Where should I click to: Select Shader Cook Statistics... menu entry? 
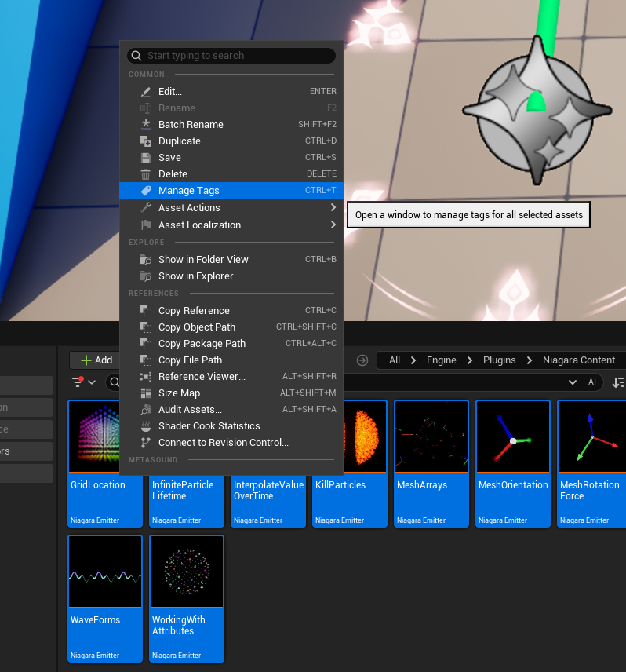231,426
